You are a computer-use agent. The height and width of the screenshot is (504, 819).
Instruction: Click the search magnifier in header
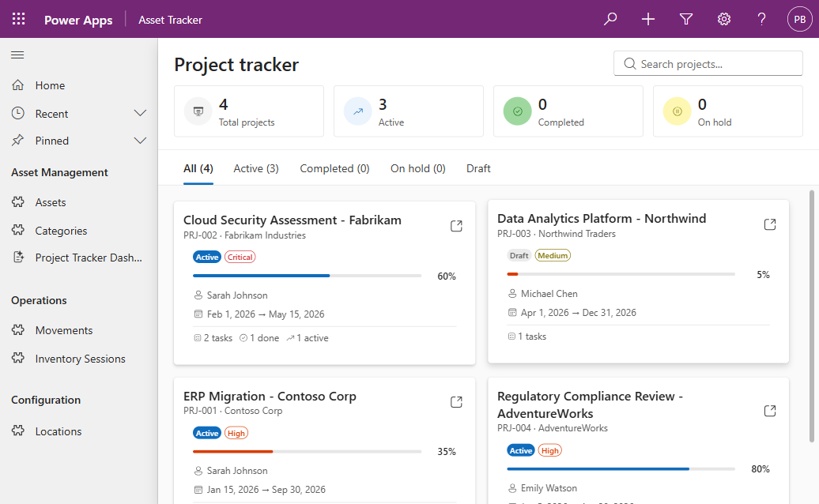click(x=610, y=19)
